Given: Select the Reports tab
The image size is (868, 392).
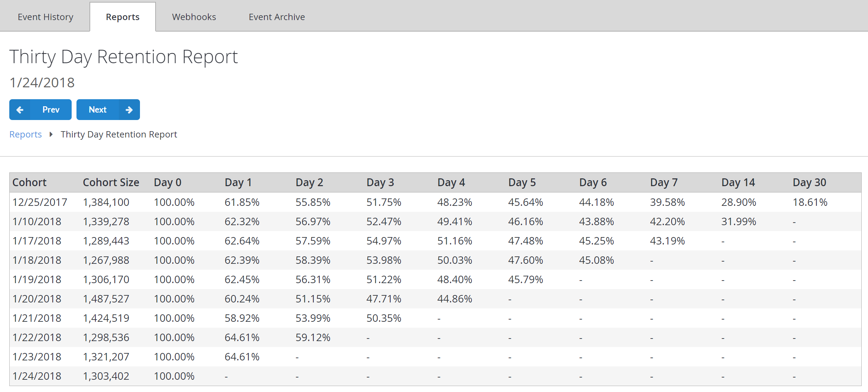Looking at the screenshot, I should point(123,17).
